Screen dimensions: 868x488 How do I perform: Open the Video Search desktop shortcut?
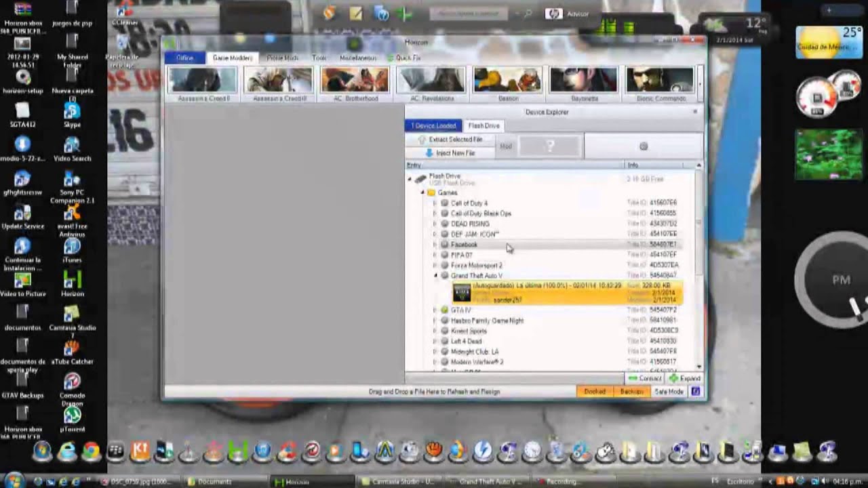pos(72,148)
